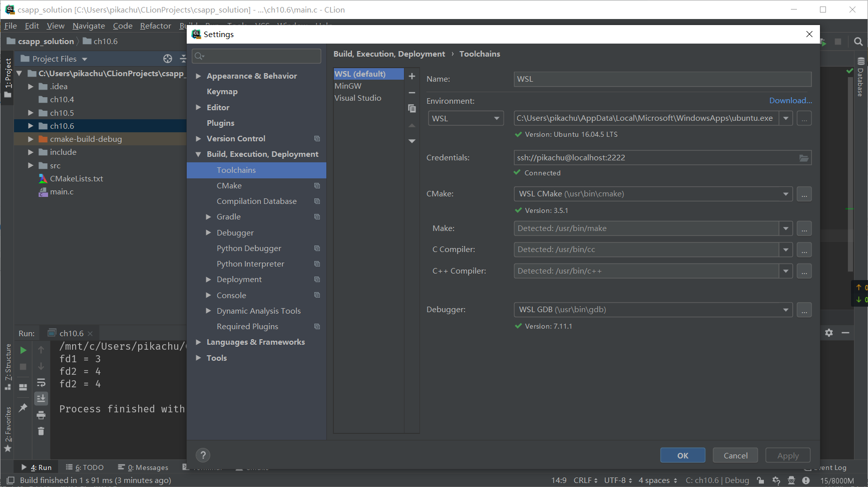This screenshot has width=868, height=487.
Task: Copy the selected toolchain
Action: click(x=412, y=108)
